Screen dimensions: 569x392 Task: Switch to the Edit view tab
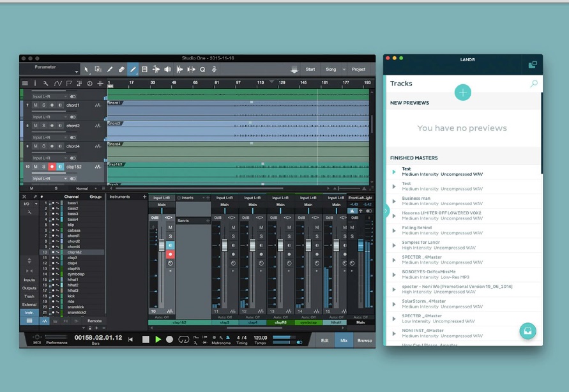(324, 340)
